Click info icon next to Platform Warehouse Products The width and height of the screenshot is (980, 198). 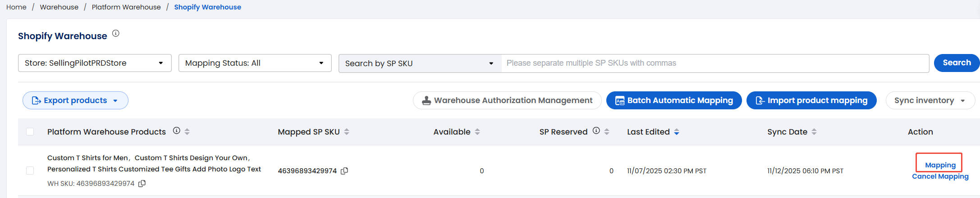[x=177, y=131]
